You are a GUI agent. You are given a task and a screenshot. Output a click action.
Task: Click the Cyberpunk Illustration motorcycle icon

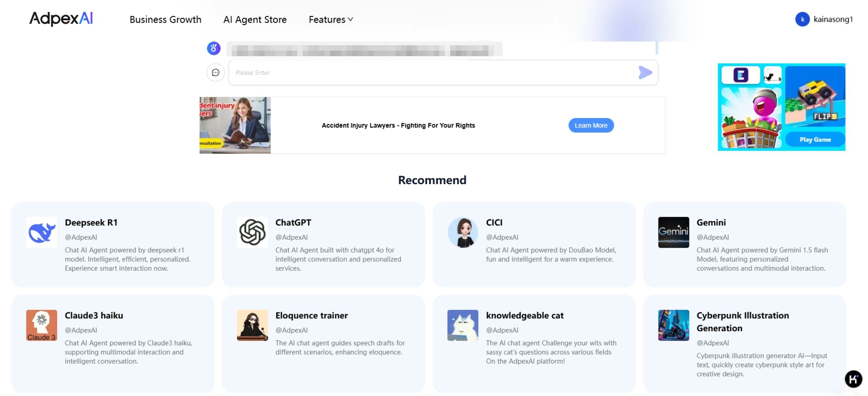pos(674,325)
